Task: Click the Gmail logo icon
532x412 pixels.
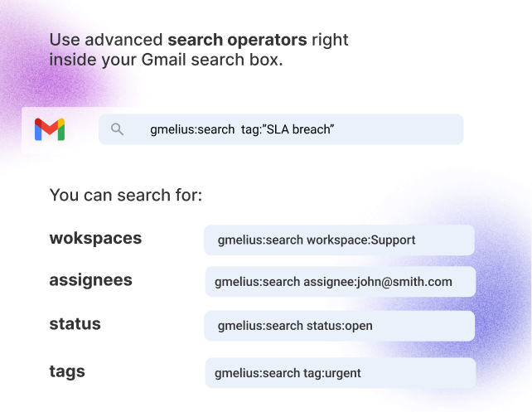Action: point(50,129)
